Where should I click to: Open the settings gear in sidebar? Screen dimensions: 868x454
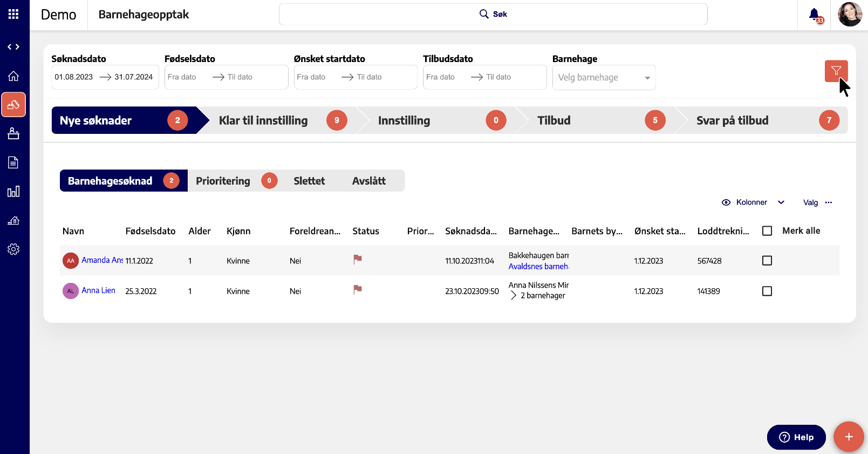[13, 249]
